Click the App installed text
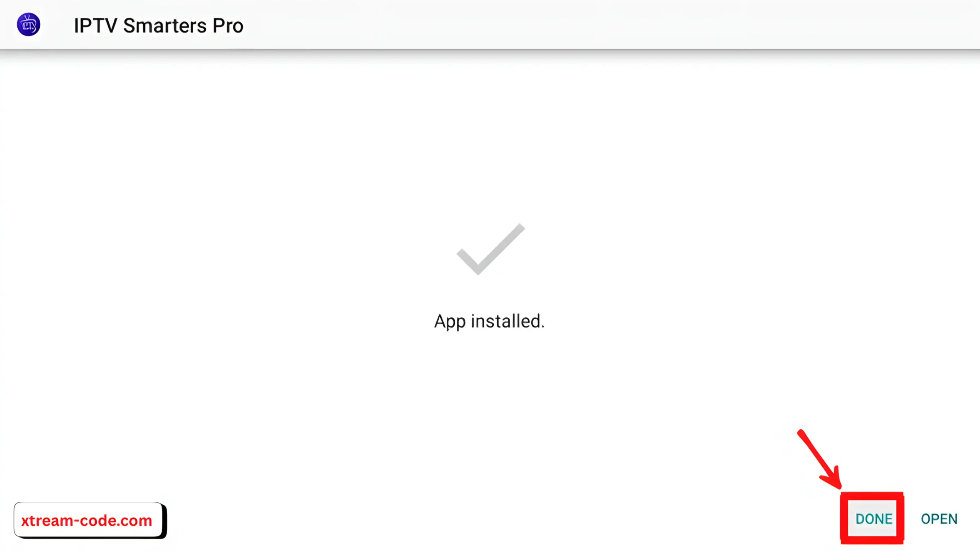Screen dimensions: 980x551 click(x=489, y=321)
